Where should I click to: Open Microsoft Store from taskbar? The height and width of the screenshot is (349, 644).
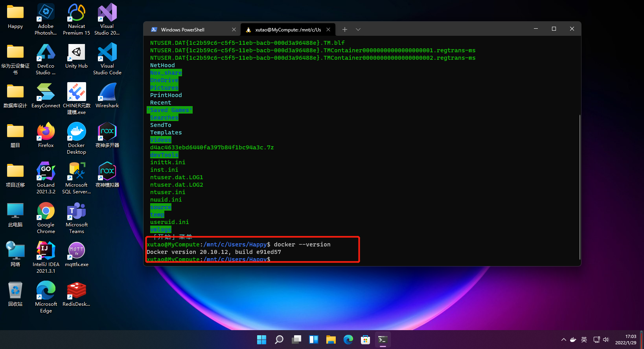click(365, 340)
